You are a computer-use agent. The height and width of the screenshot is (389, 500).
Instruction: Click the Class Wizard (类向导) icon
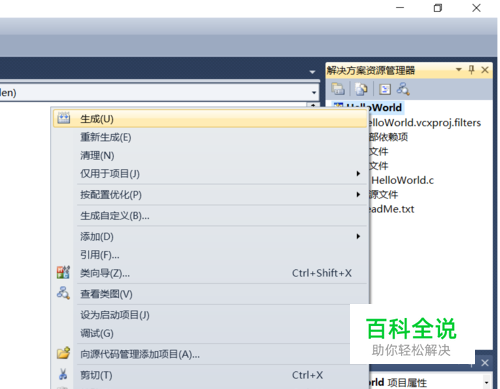pos(63,272)
